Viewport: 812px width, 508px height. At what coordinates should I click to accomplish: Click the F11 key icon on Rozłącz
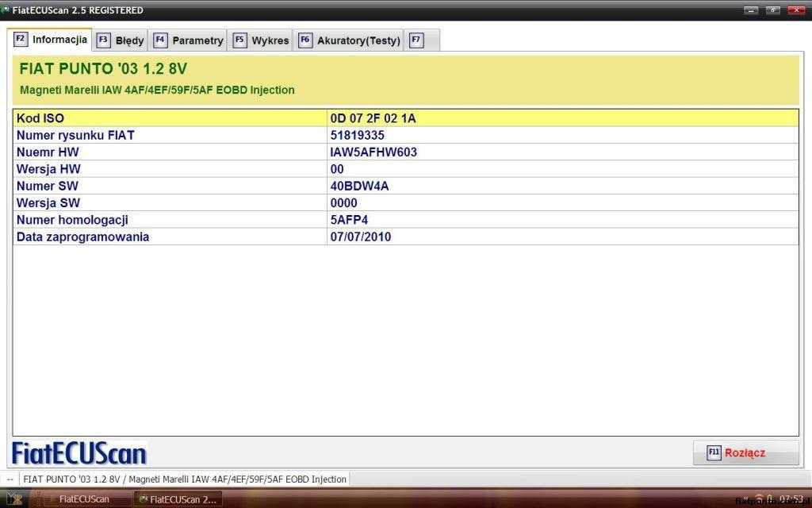(x=714, y=452)
